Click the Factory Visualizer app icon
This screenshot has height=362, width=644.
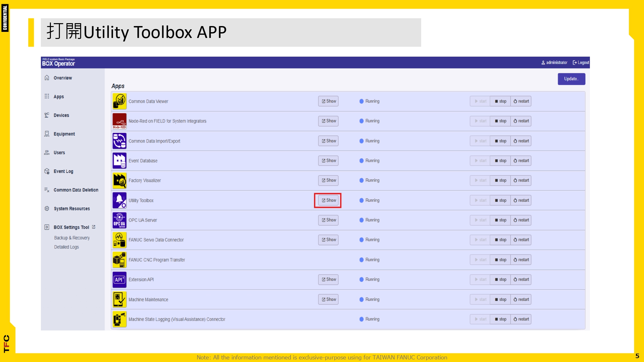[x=119, y=180]
